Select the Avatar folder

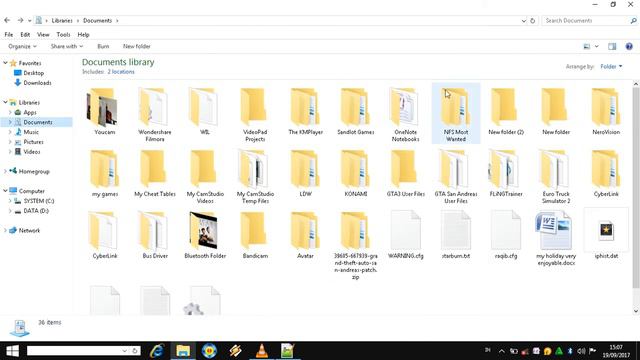[x=305, y=235]
